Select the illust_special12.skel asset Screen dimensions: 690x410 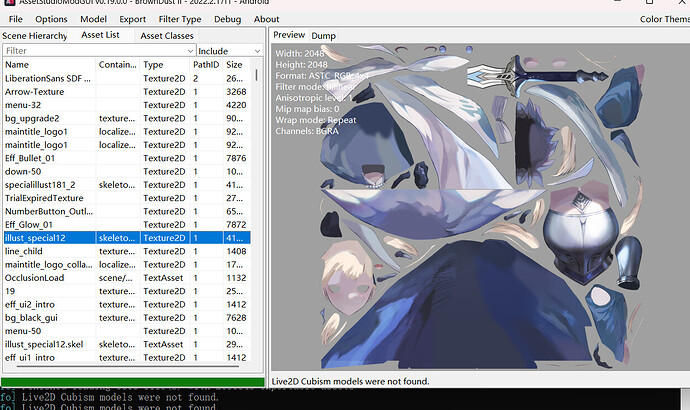(x=127, y=344)
